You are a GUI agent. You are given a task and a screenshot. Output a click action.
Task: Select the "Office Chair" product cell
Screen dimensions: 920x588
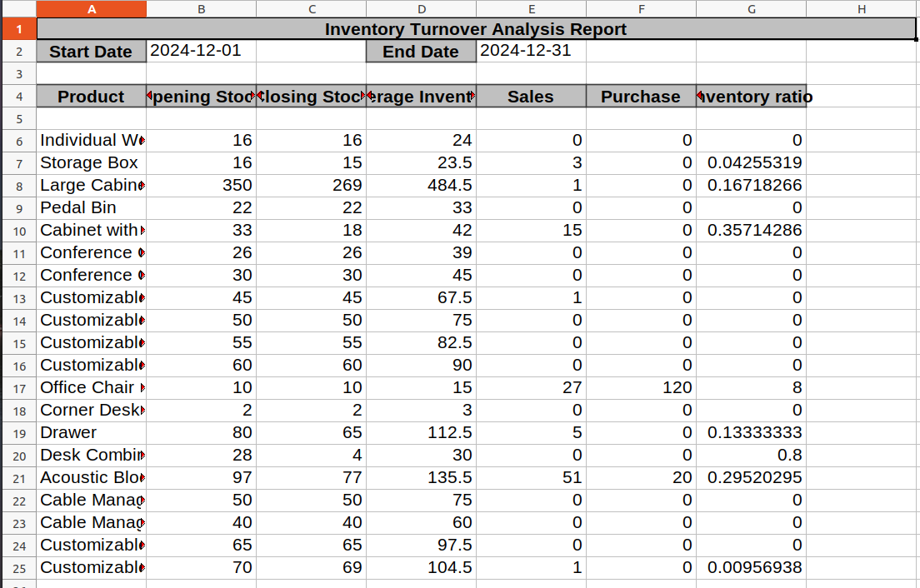92,388
